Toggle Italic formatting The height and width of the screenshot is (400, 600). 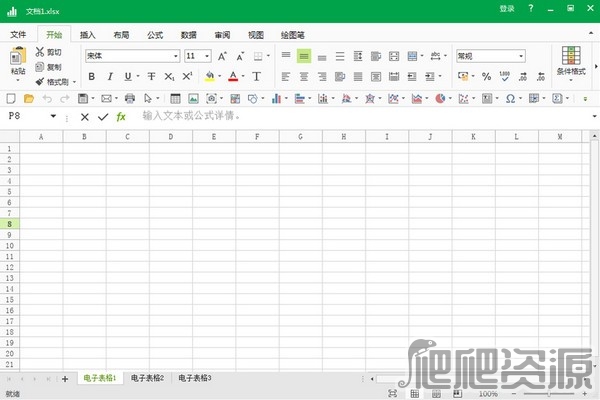pyautogui.click(x=110, y=77)
